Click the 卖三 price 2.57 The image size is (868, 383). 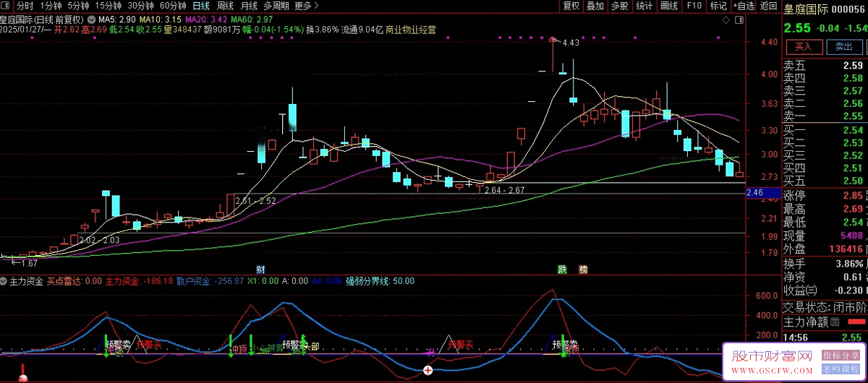point(853,91)
